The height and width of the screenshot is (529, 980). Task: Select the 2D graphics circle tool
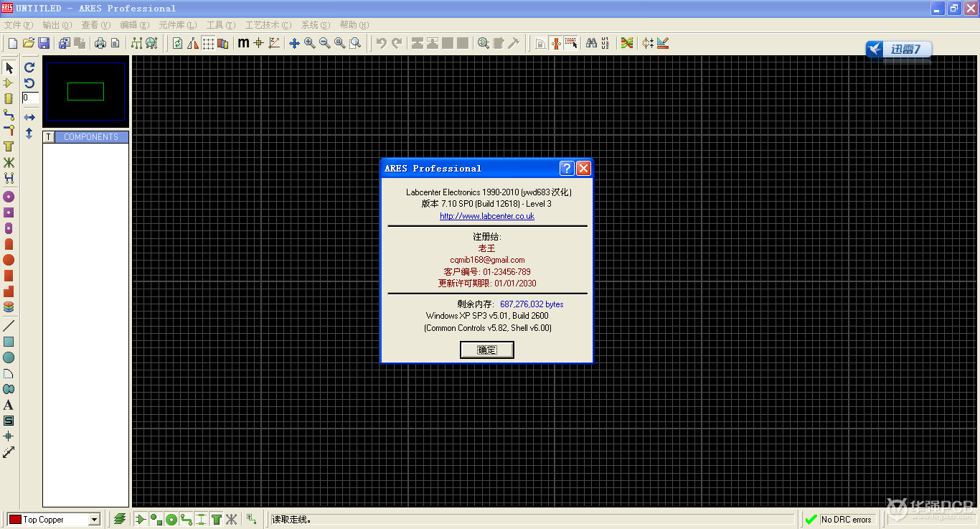pos(9,357)
